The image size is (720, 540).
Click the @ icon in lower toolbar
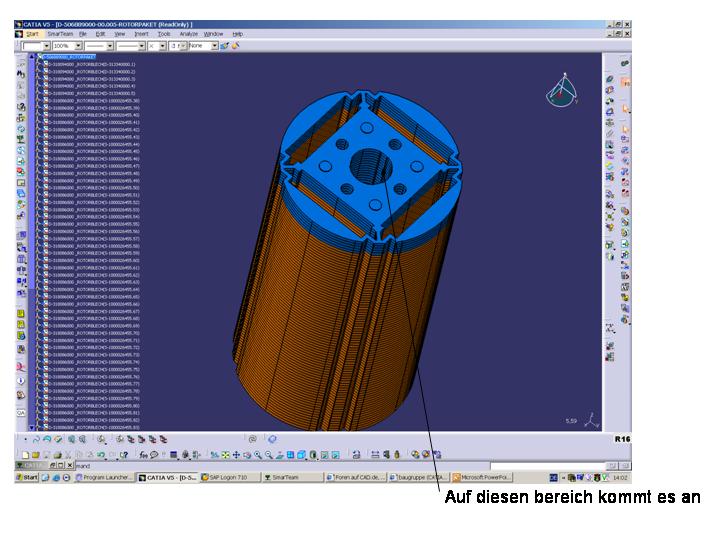tap(252, 439)
